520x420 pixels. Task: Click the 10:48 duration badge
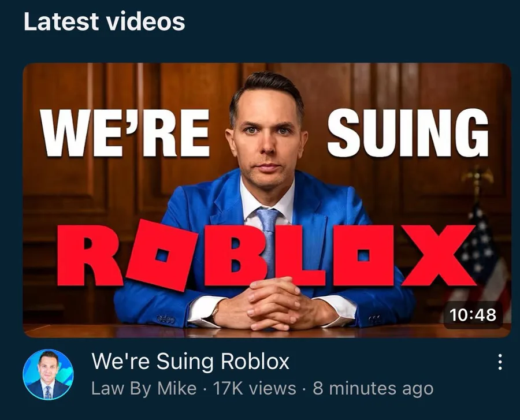coord(473,314)
